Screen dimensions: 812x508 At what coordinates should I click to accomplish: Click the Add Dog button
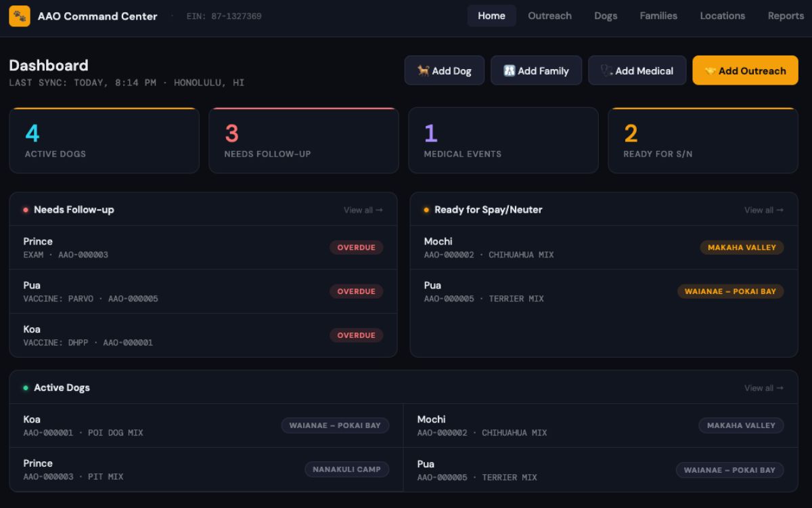(x=444, y=70)
